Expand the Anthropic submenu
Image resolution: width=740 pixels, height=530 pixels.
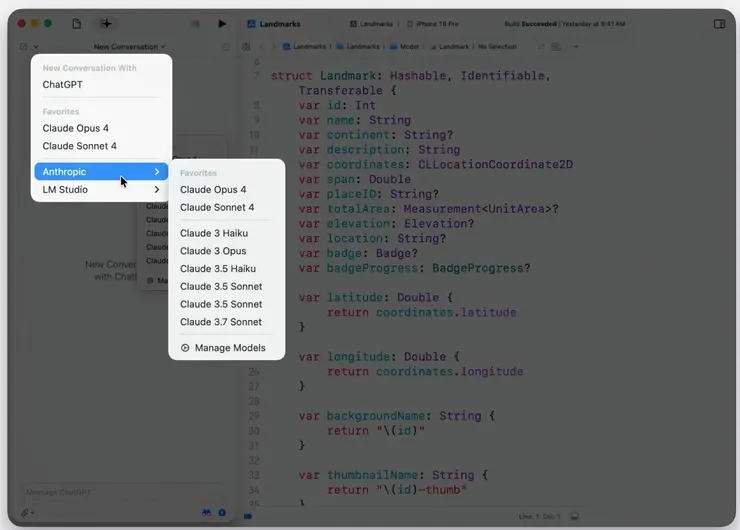(101, 172)
